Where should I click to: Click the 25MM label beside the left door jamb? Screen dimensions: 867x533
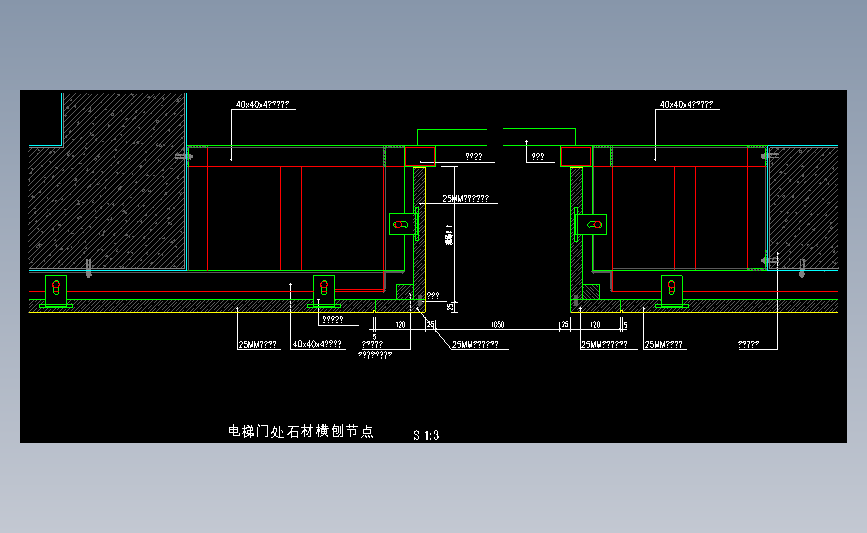[x=466, y=198]
